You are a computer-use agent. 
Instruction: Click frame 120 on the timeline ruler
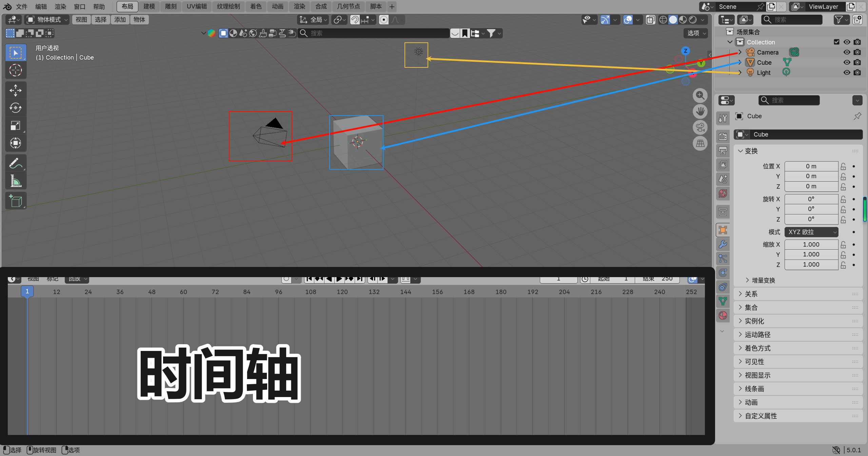point(342,292)
